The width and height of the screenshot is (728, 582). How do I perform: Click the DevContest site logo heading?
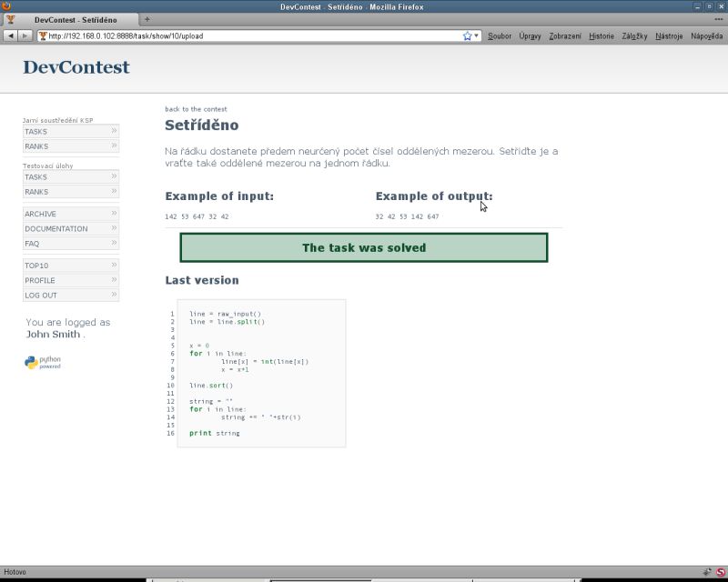[76, 67]
